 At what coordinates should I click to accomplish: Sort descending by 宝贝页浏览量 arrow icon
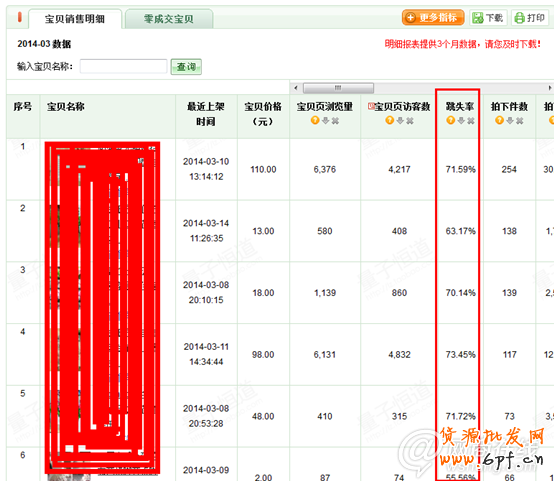tap(325, 121)
